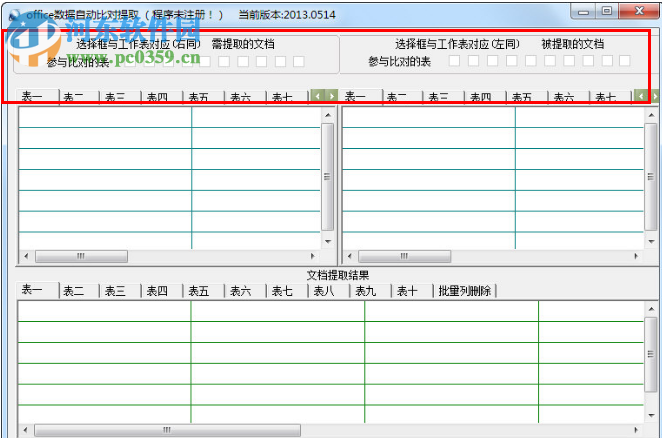Image resolution: width=662 pixels, height=438 pixels.
Task: Open 表六 tab in the left document panel
Action: [245, 97]
